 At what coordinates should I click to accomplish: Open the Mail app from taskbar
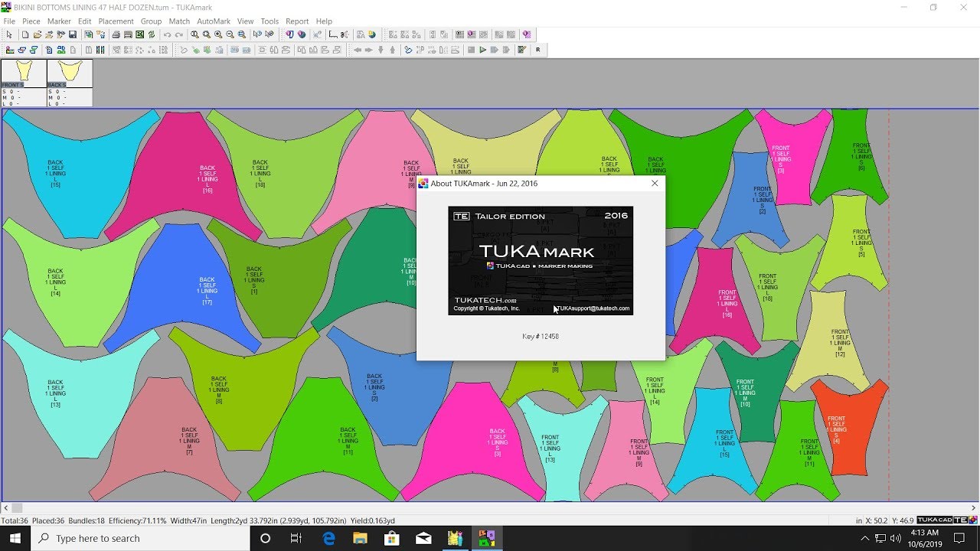pos(423,538)
